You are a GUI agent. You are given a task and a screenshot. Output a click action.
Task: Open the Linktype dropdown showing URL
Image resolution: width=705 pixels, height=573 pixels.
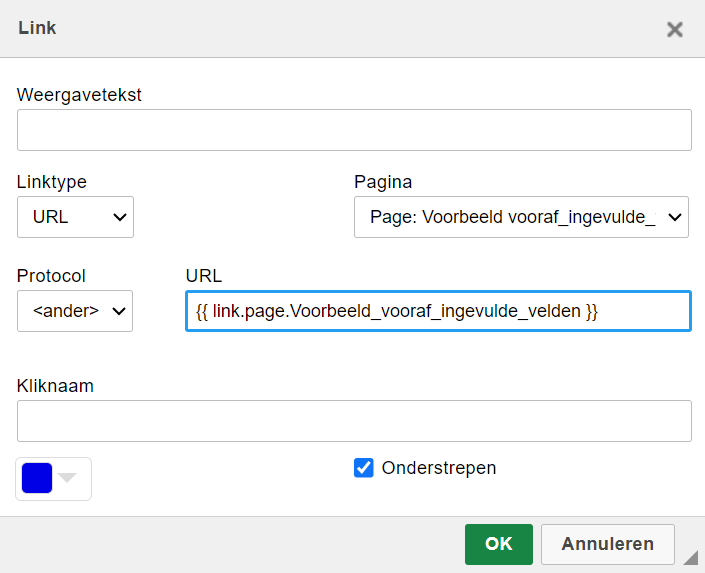click(75, 217)
